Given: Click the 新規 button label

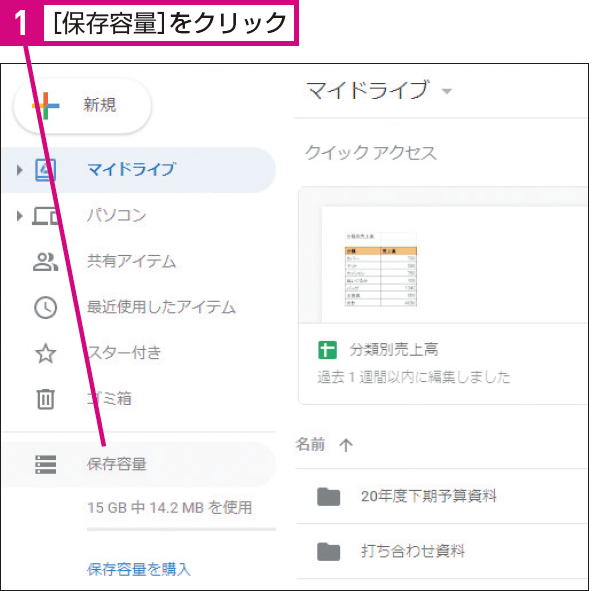Looking at the screenshot, I should [x=100, y=105].
